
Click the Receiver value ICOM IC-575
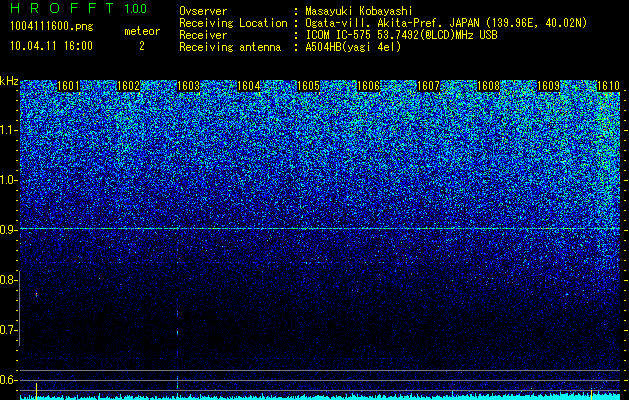coord(340,35)
